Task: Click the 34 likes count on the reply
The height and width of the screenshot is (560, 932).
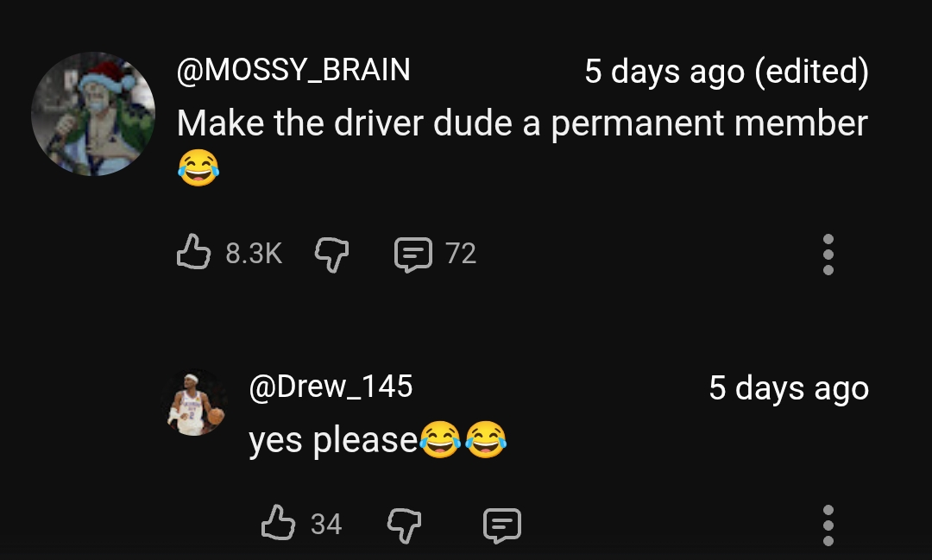Action: (325, 525)
